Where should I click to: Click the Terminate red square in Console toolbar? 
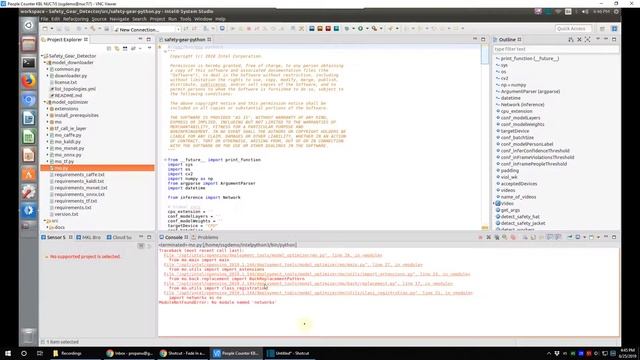point(480,237)
